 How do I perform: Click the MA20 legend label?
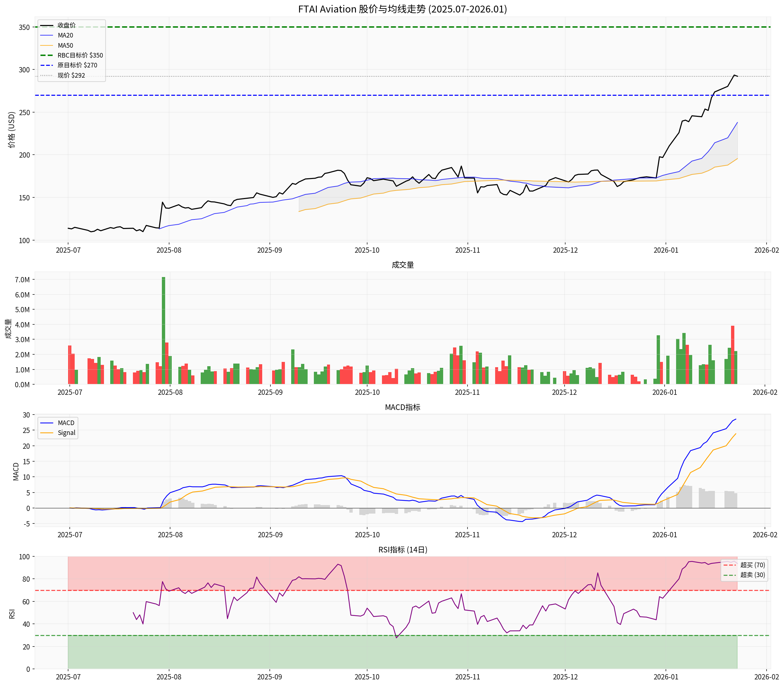point(65,35)
